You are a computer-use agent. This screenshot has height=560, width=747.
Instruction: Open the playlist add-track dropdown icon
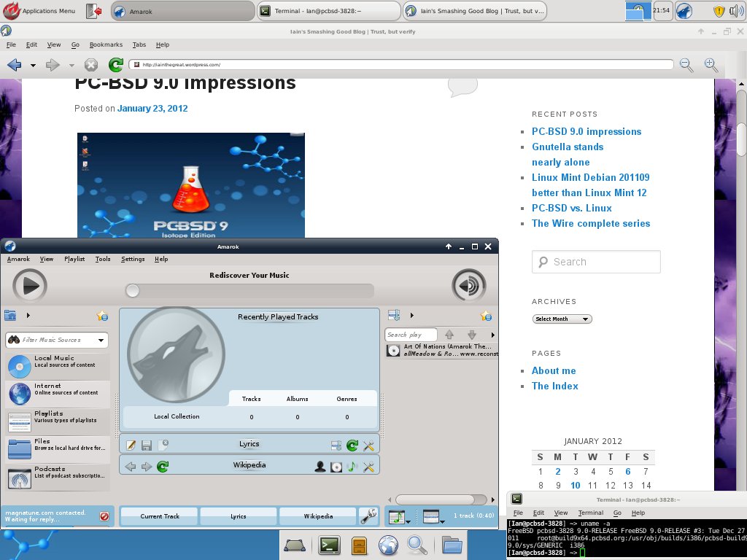(x=399, y=517)
